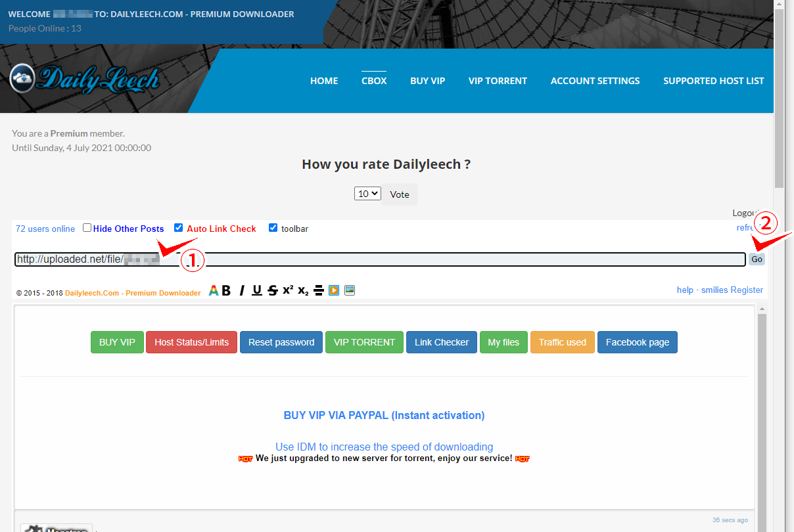The height and width of the screenshot is (532, 794).
Task: Click the help link
Action: 685,290
